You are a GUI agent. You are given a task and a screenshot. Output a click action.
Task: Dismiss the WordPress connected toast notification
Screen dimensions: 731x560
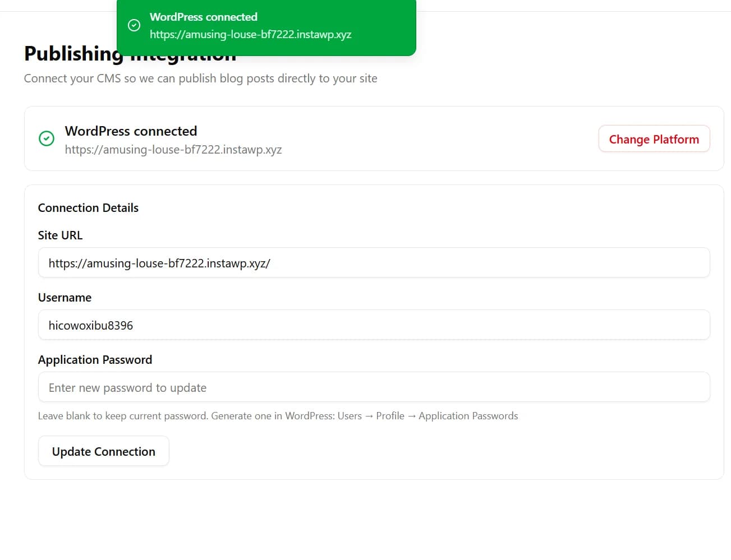266,27
